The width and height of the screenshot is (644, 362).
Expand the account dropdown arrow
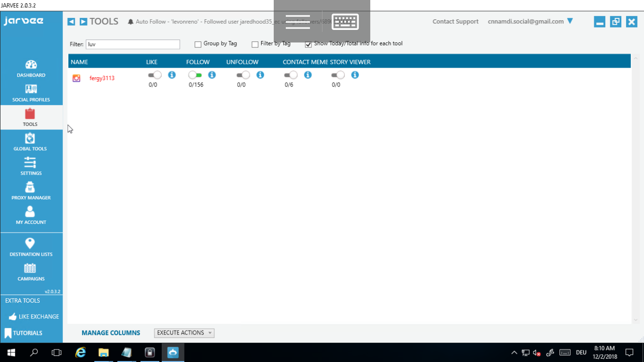coord(570,21)
